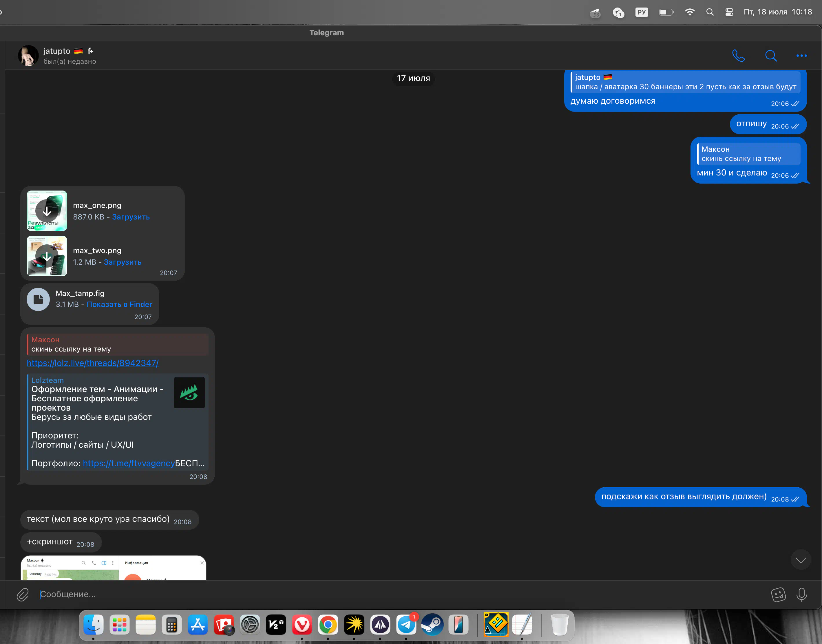822x644 pixels.
Task: Click the Максон reply quote in received message
Action: click(118, 344)
